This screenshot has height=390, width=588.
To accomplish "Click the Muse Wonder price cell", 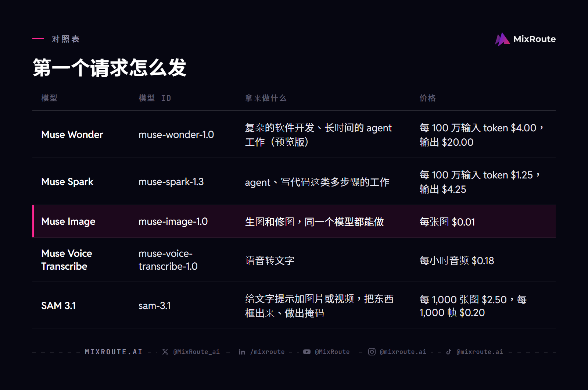I will point(481,135).
